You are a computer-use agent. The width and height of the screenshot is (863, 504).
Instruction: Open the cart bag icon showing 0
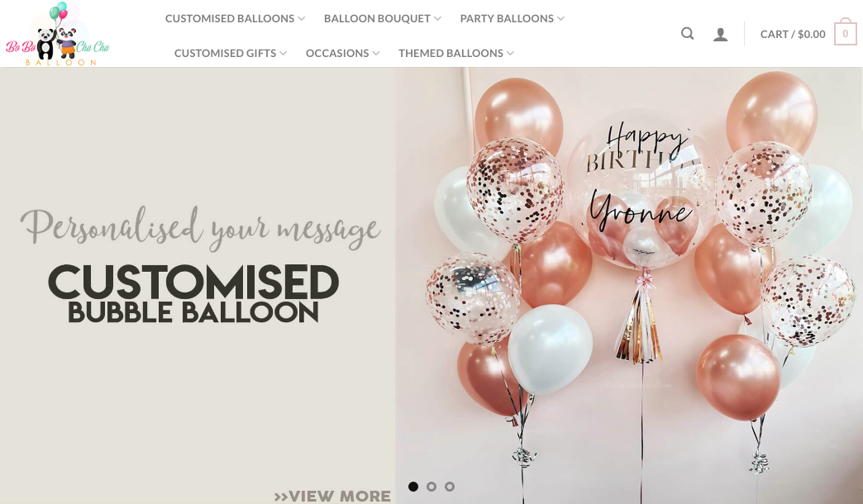[x=846, y=32]
